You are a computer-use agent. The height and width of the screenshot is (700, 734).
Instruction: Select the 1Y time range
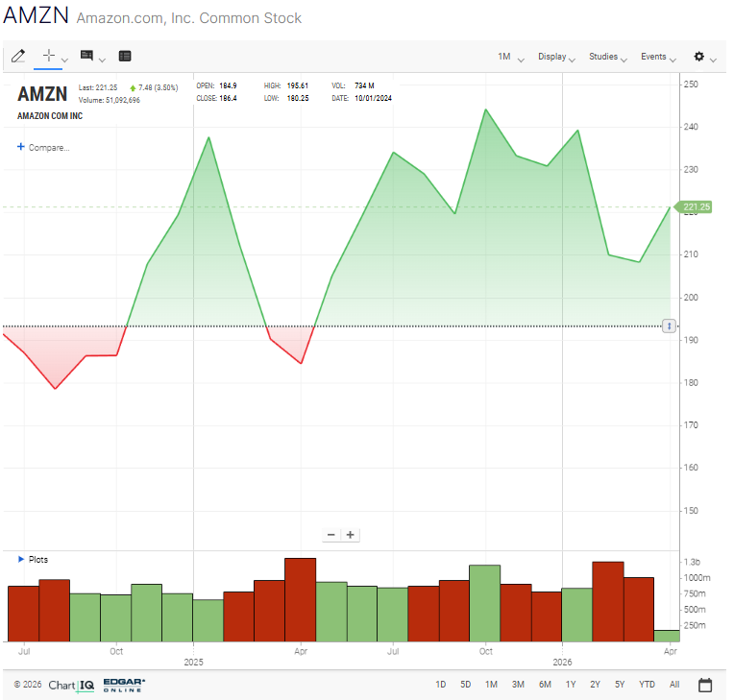571,685
